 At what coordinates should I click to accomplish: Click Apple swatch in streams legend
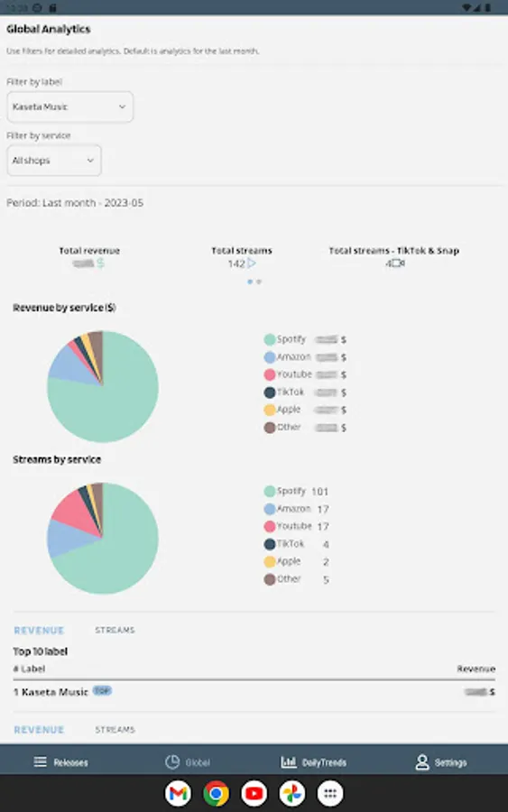[269, 562]
